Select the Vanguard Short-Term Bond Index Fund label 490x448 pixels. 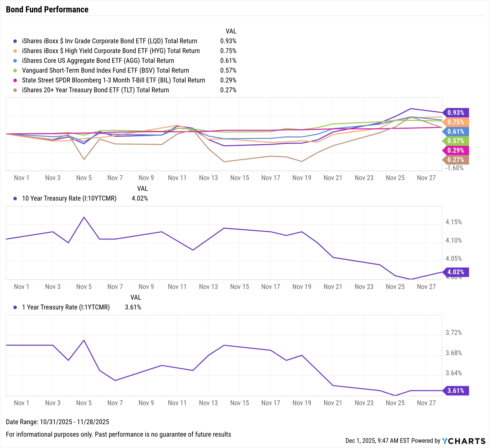tap(105, 71)
